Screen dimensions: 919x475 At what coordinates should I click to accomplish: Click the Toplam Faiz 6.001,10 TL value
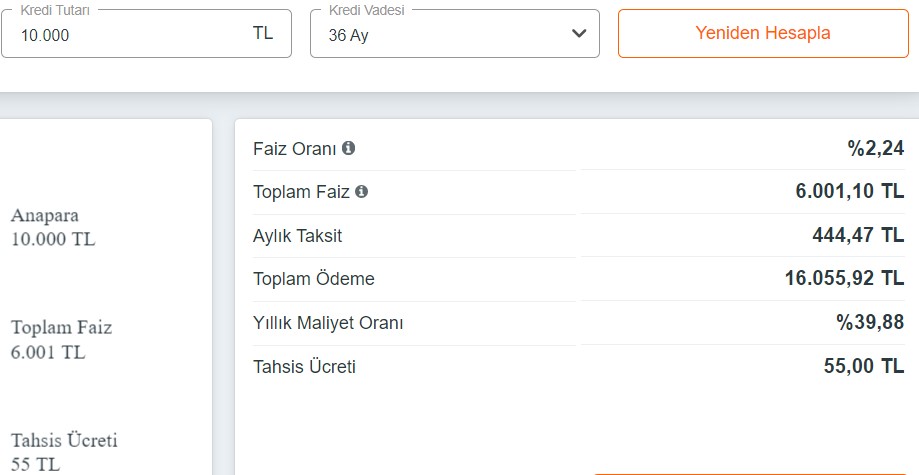(849, 191)
